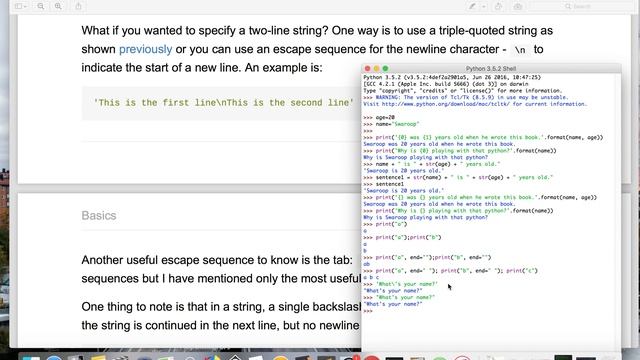Click the share icon in Preview toolbar
This screenshot has height=360, width=640.
[78, 6]
